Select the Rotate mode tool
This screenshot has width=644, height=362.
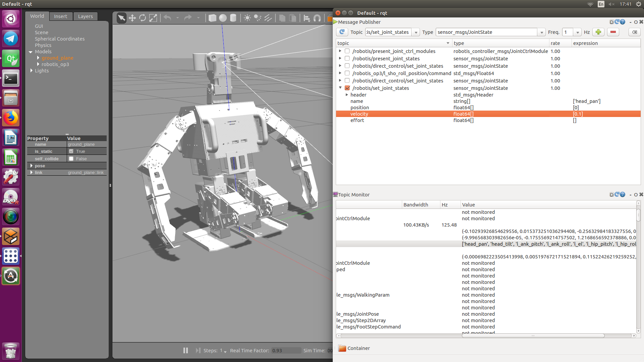pos(143,18)
